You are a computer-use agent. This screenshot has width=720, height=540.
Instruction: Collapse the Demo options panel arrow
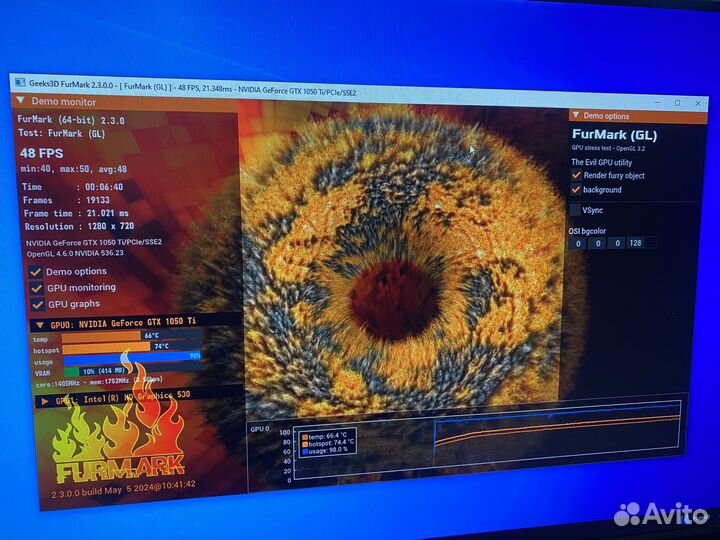[575, 116]
